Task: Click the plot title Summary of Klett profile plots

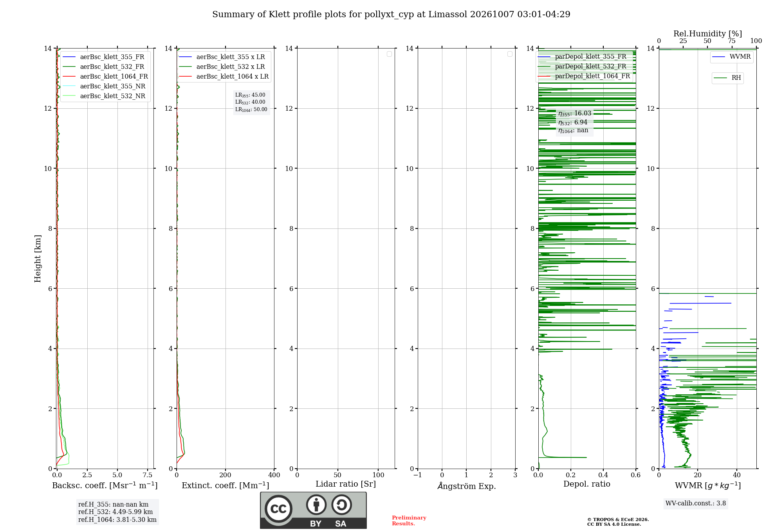Action: click(391, 14)
